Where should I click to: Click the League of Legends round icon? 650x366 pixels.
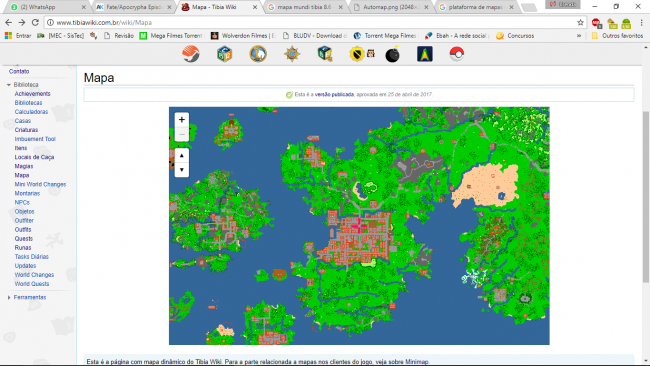258,54
